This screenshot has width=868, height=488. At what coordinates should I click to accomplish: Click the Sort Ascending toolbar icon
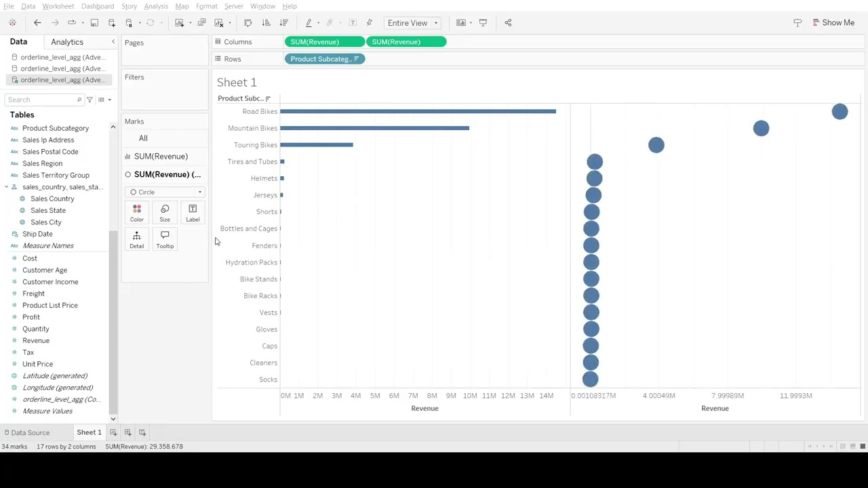[266, 23]
